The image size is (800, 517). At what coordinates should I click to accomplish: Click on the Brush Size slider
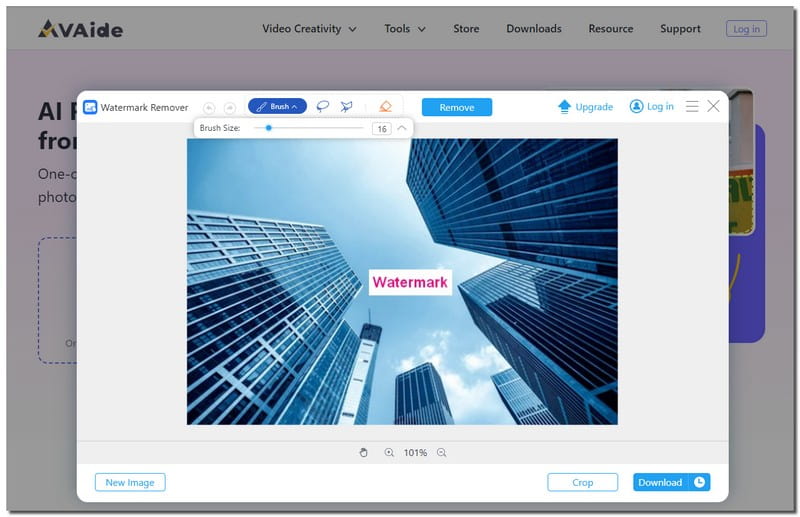pyautogui.click(x=308, y=128)
